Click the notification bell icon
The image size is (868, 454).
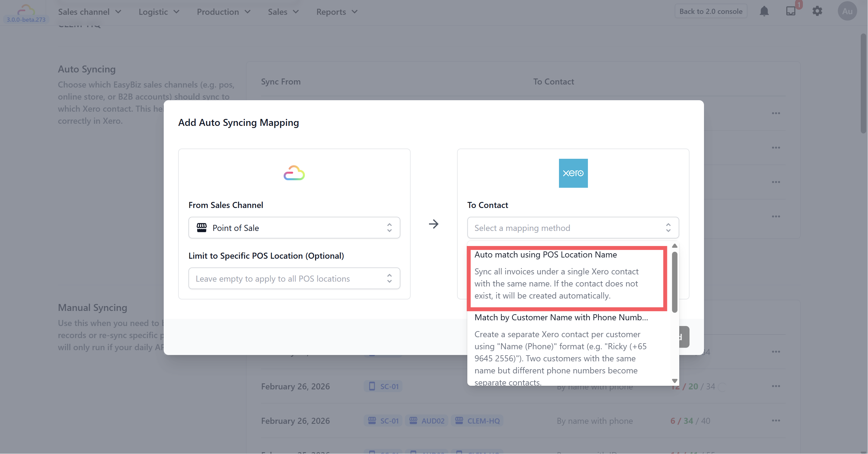[764, 11]
